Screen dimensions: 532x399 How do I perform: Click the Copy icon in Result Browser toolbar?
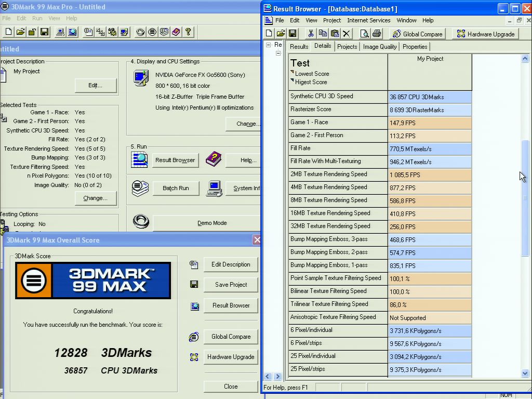click(x=323, y=33)
